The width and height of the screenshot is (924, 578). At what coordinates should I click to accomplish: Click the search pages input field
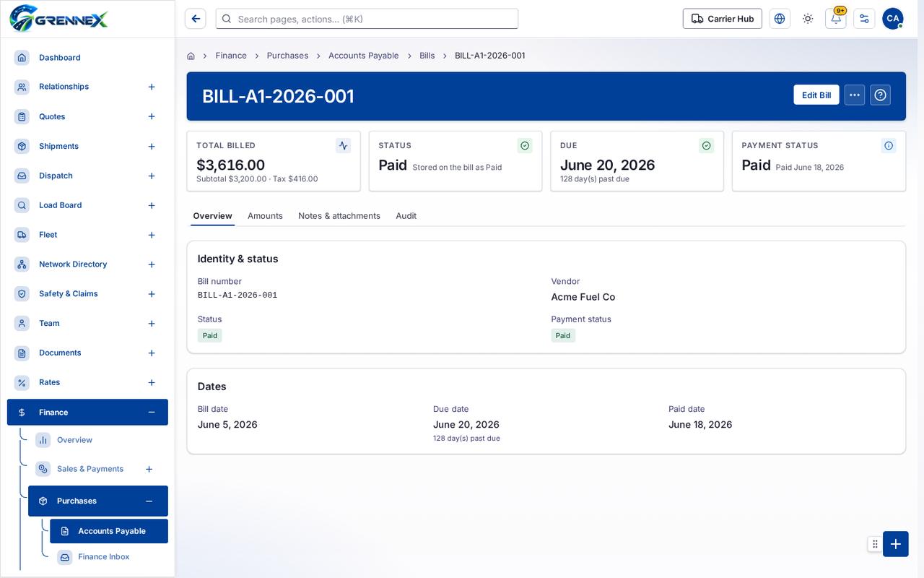click(x=367, y=19)
